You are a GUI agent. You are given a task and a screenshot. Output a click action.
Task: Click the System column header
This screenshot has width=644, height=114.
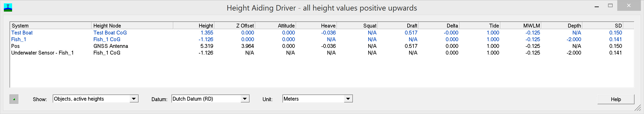point(50,26)
